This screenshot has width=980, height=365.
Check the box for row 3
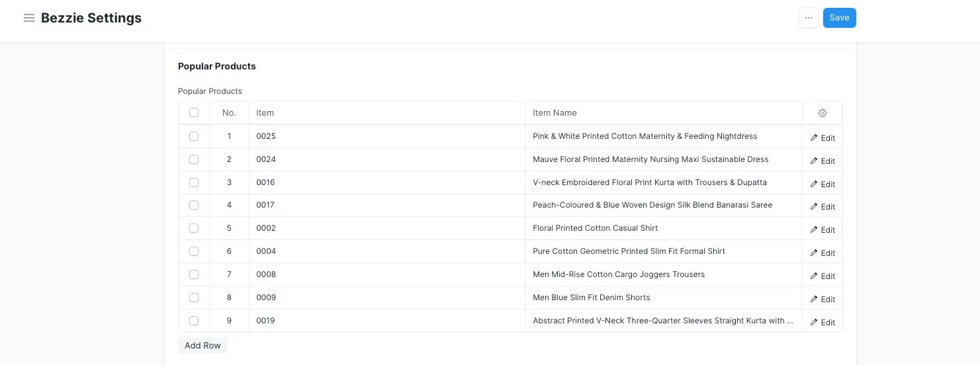(x=194, y=182)
